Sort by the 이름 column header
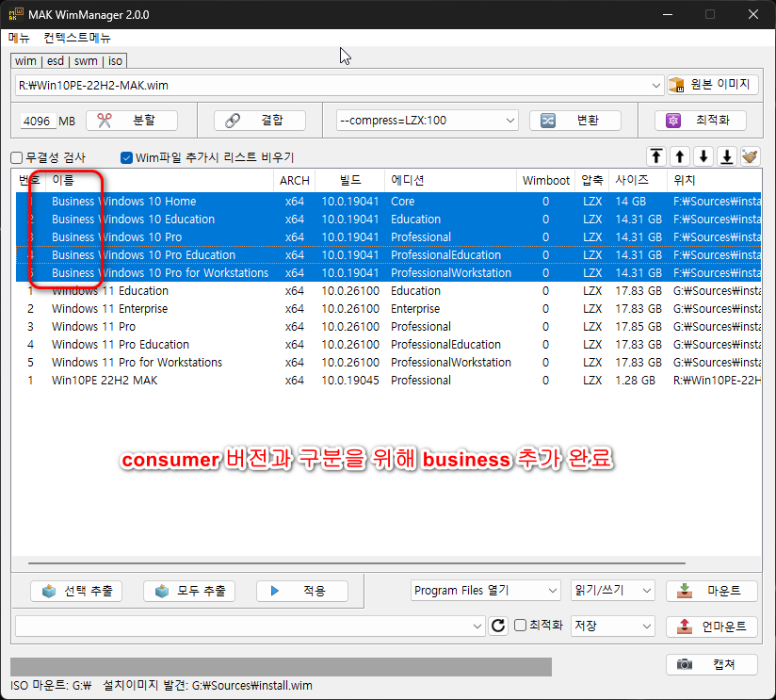This screenshot has width=776, height=700. 159,180
